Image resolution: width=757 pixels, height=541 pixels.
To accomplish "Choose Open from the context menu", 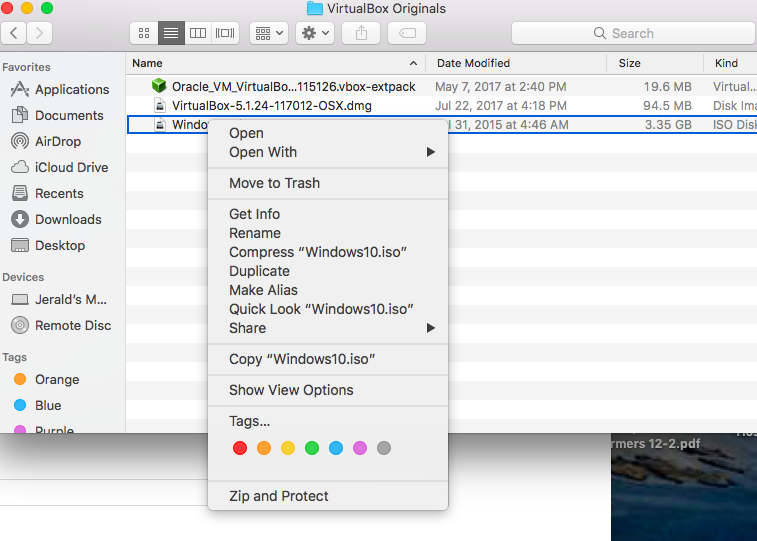I will coord(328,133).
